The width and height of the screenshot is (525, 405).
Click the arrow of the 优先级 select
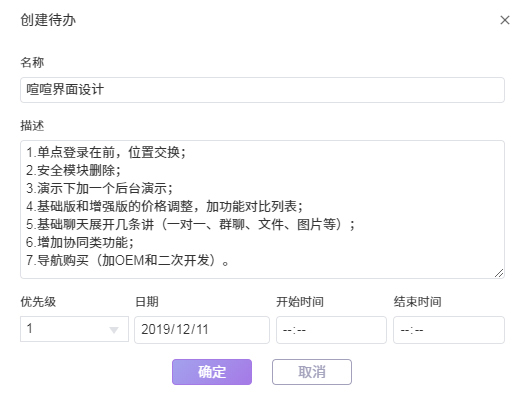pos(114,330)
